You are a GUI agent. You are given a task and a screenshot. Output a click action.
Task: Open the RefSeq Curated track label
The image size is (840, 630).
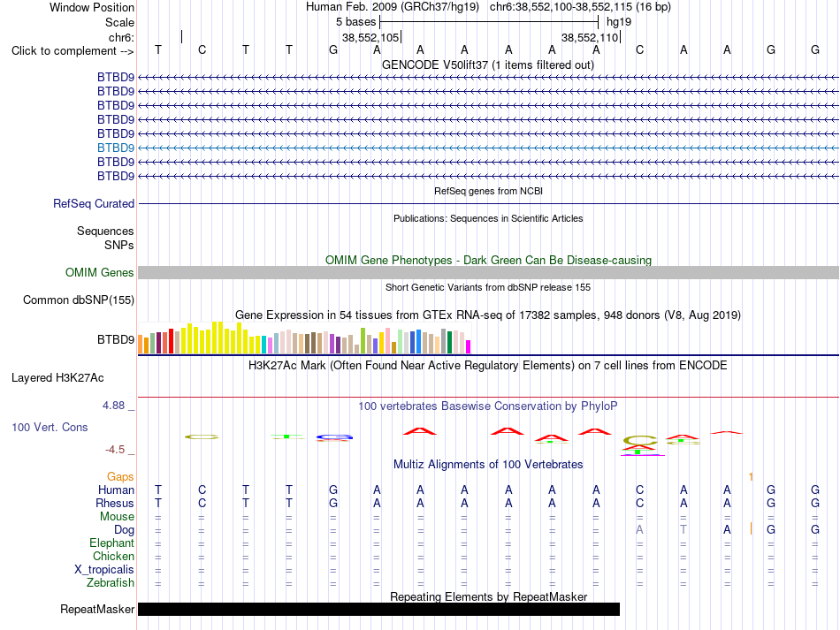(x=94, y=203)
